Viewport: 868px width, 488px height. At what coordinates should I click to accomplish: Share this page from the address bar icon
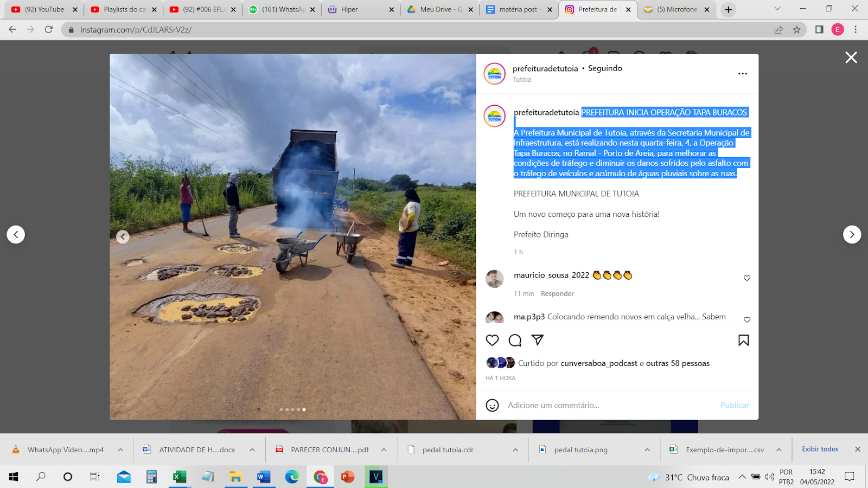(x=778, y=30)
